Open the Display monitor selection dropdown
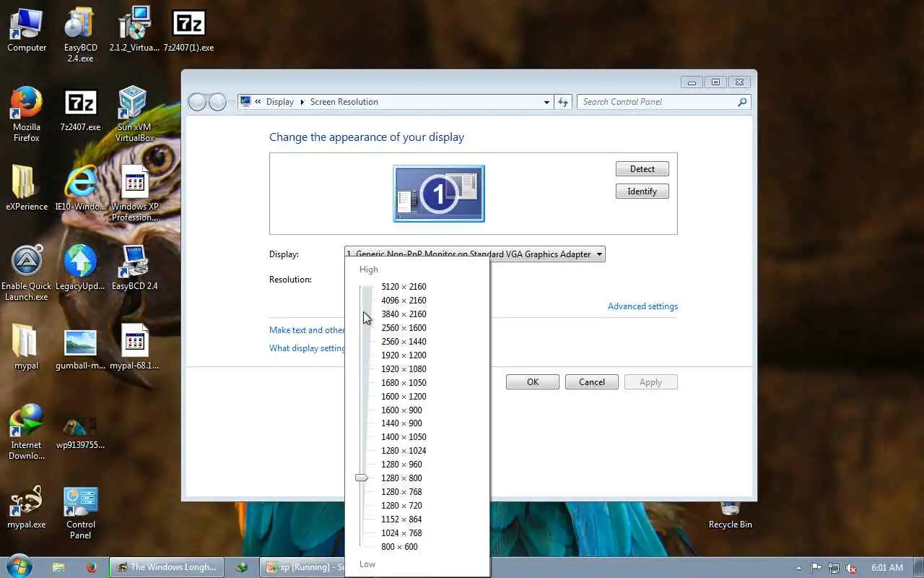Viewport: 924px width, 578px height. point(475,254)
